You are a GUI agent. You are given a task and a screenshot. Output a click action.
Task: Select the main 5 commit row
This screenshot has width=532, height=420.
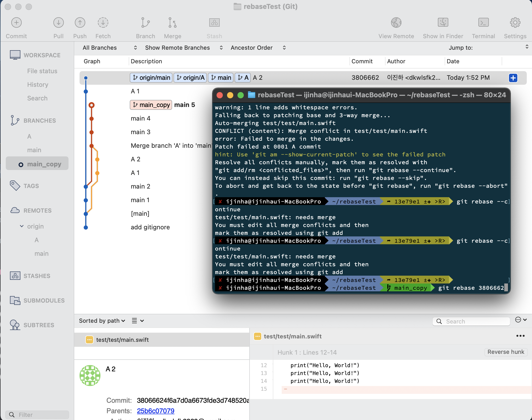coord(184,105)
